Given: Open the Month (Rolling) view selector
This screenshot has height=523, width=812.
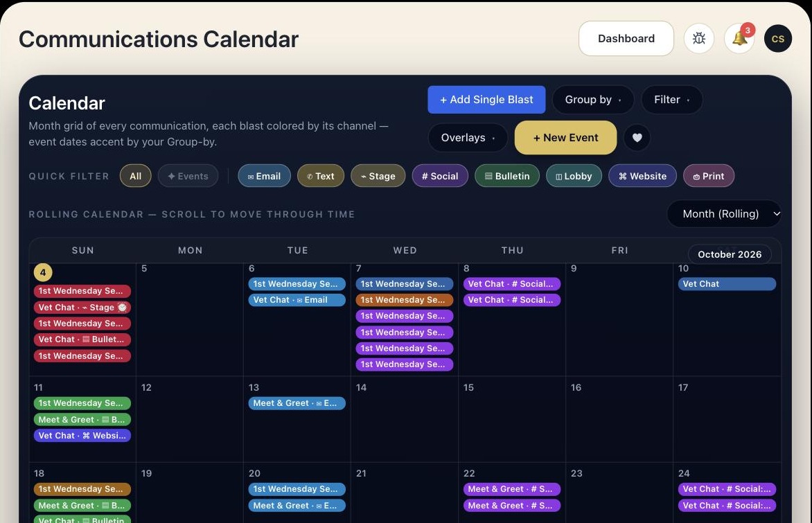Looking at the screenshot, I should 724,214.
